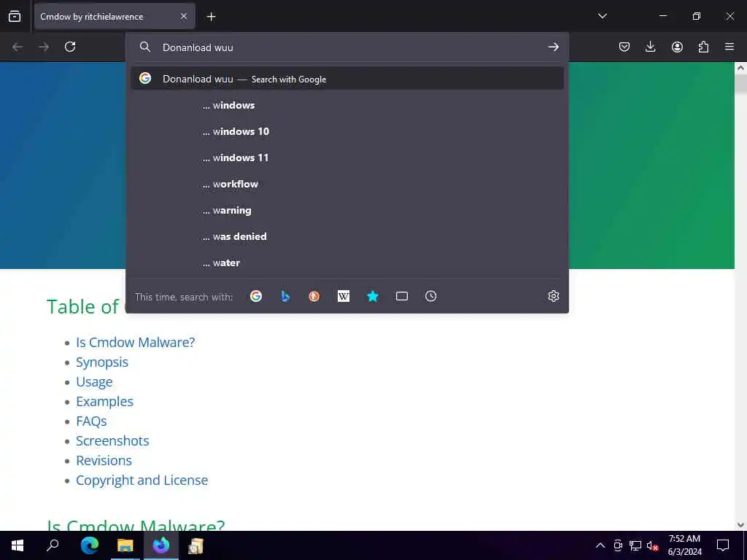Viewport: 747px width, 560px height.
Task: Click the address bar search text field
Action: tap(350, 47)
